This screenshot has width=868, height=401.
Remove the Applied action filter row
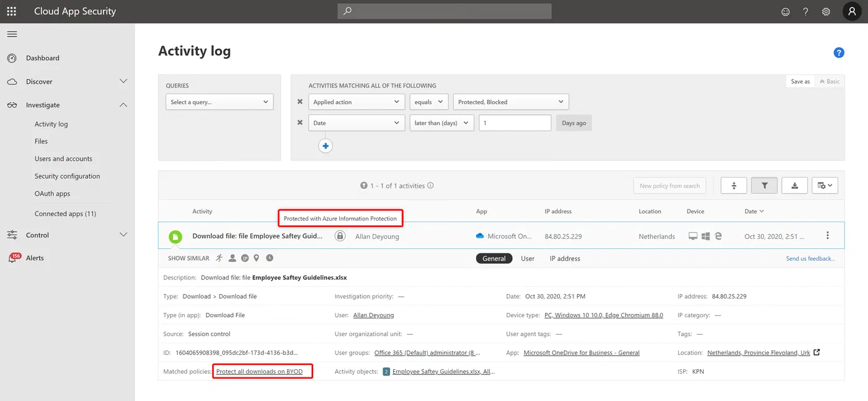click(300, 102)
